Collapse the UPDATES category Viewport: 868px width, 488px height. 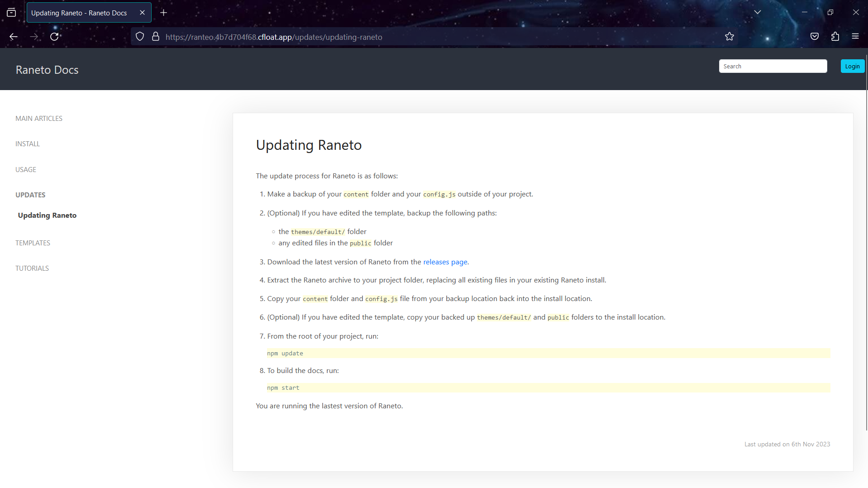pyautogui.click(x=30, y=195)
